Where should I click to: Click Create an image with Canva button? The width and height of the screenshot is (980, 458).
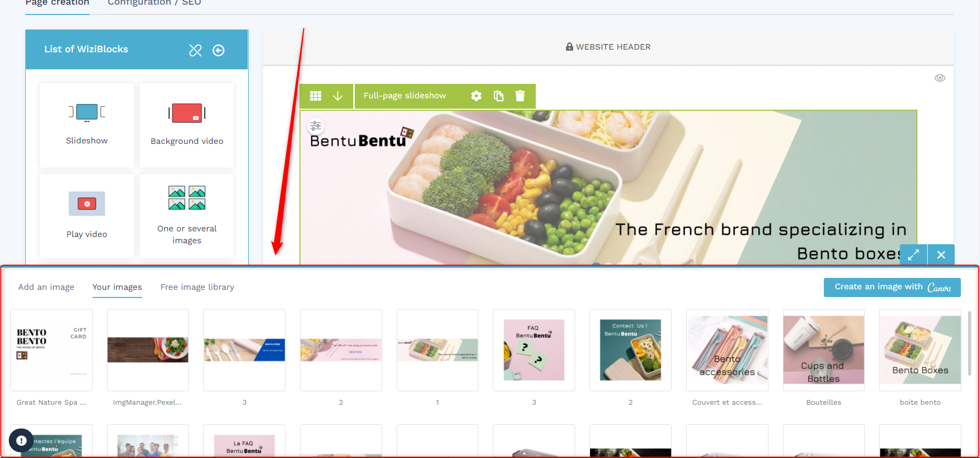tap(892, 287)
